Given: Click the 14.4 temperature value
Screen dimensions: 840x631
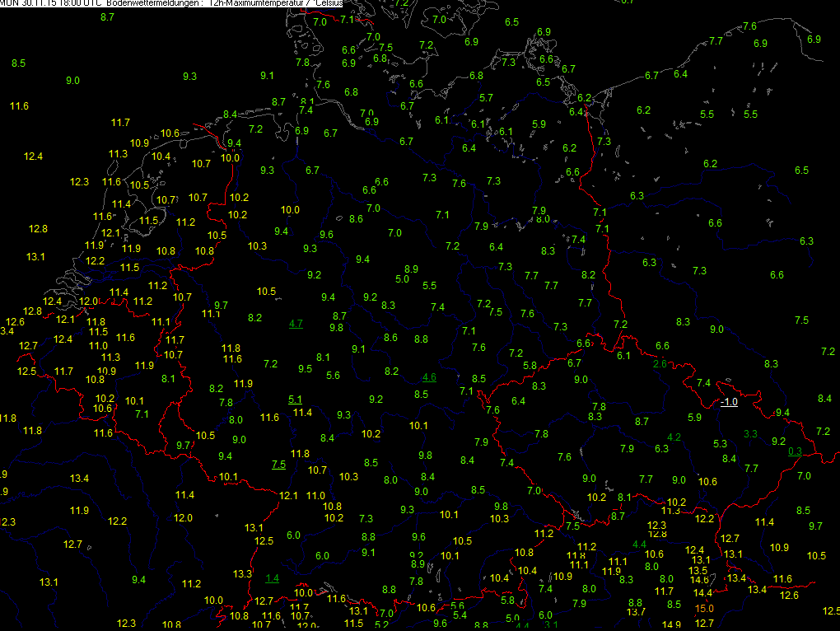Looking at the screenshot, I should tap(702, 593).
